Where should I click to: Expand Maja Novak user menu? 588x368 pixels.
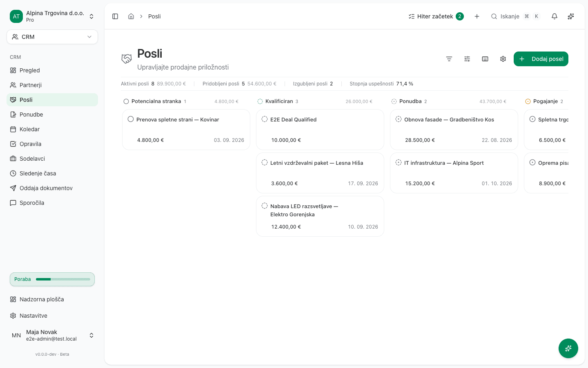point(52,335)
